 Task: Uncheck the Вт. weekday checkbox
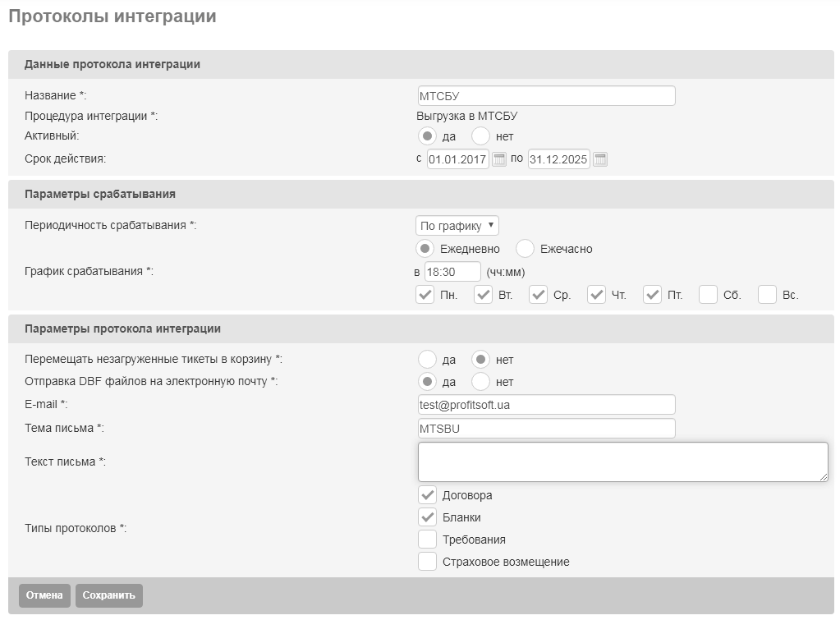[483, 295]
